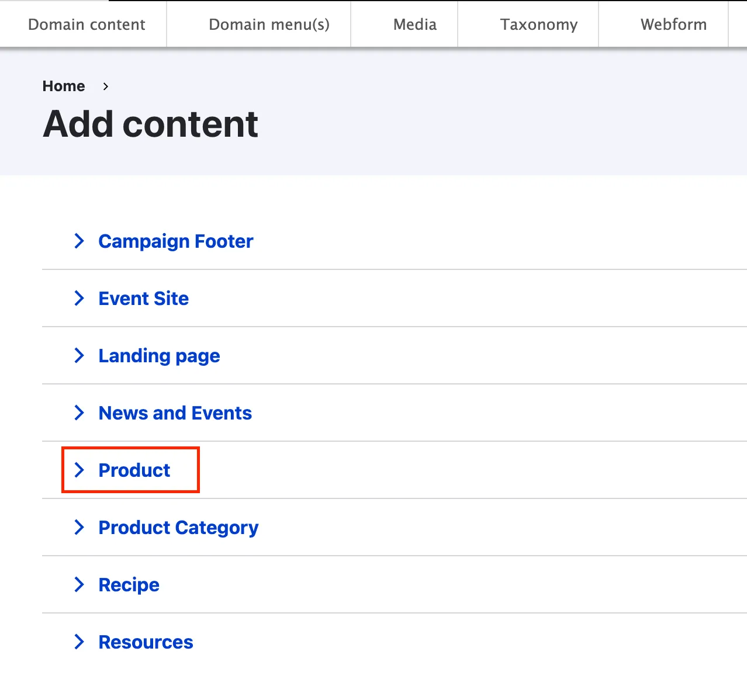Viewport: 747px width, 700px height.
Task: Open the Domain content tab
Action: (87, 25)
